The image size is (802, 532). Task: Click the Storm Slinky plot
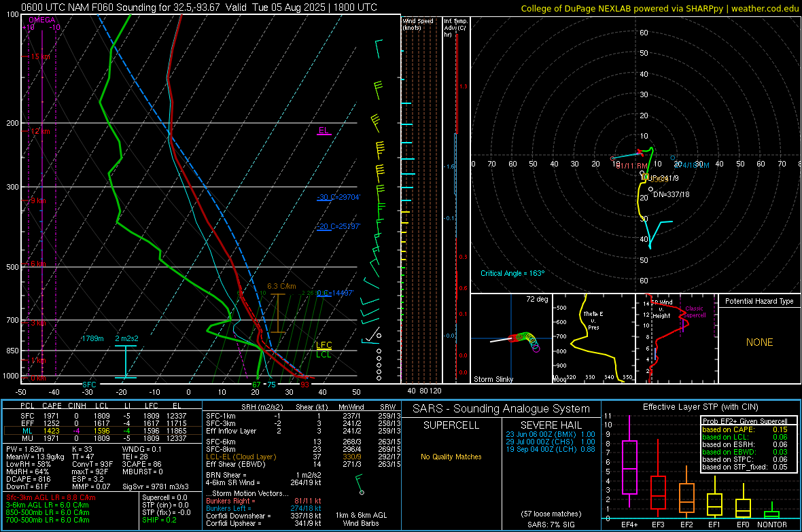511,338
